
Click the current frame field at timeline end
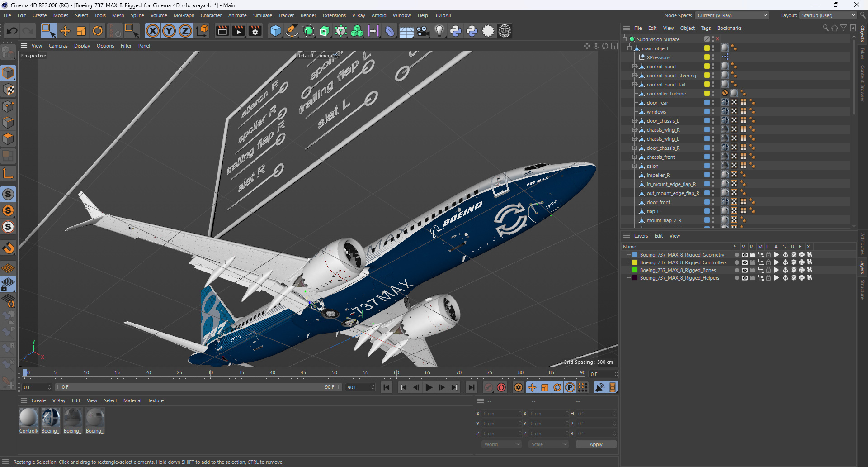click(603, 374)
